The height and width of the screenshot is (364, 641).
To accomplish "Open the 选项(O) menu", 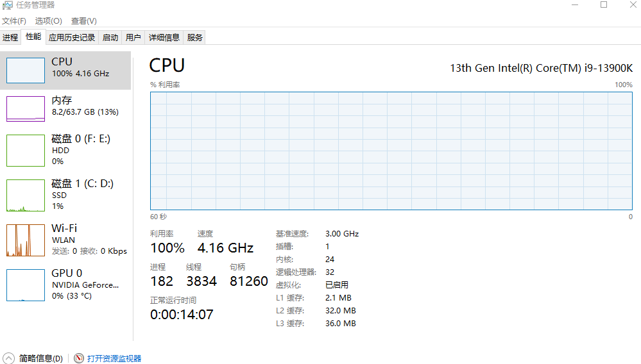I will [x=48, y=21].
